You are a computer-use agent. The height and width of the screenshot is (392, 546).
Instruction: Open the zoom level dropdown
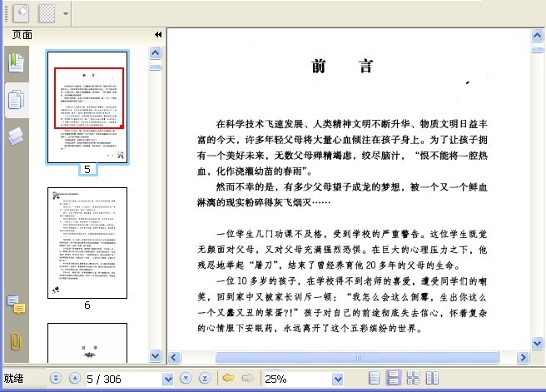[x=337, y=379]
